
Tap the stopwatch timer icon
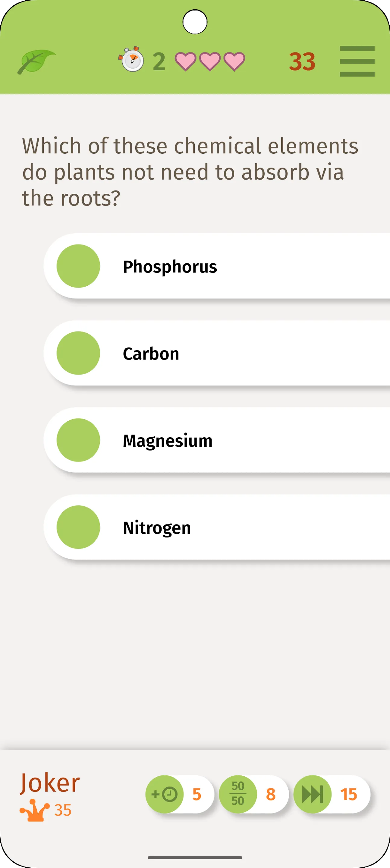(131, 59)
